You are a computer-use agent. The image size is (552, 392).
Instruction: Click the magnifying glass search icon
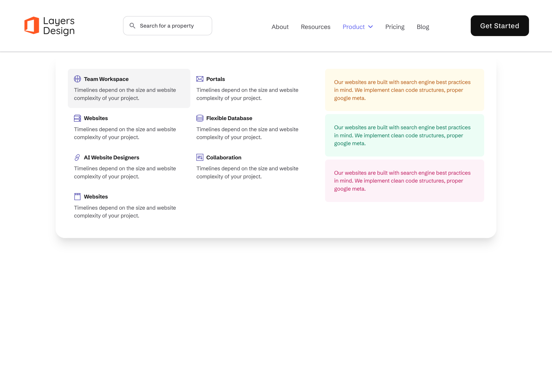pyautogui.click(x=132, y=26)
